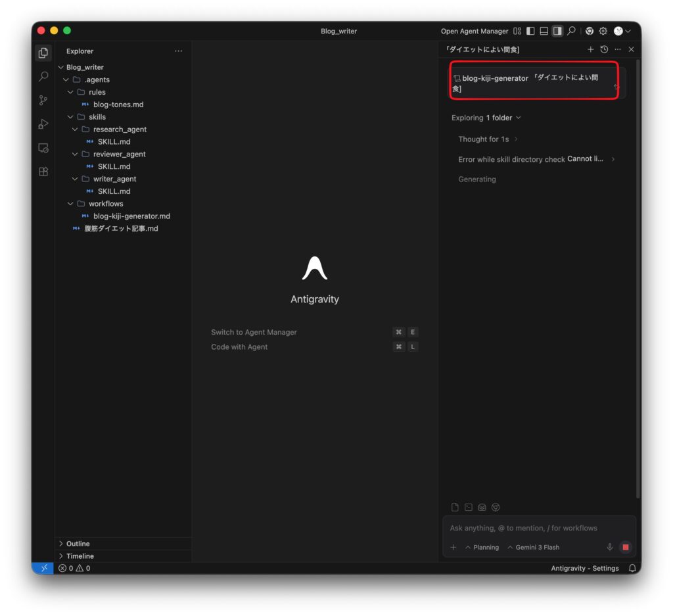This screenshot has height=616, width=673.
Task: Open the notifications bell in status bar
Action: coord(632,568)
